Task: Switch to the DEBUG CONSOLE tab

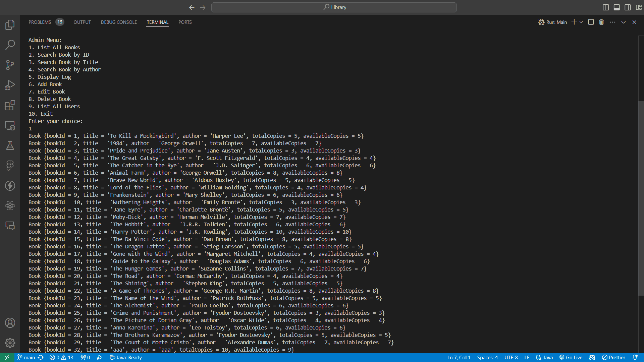Action: pos(119,22)
